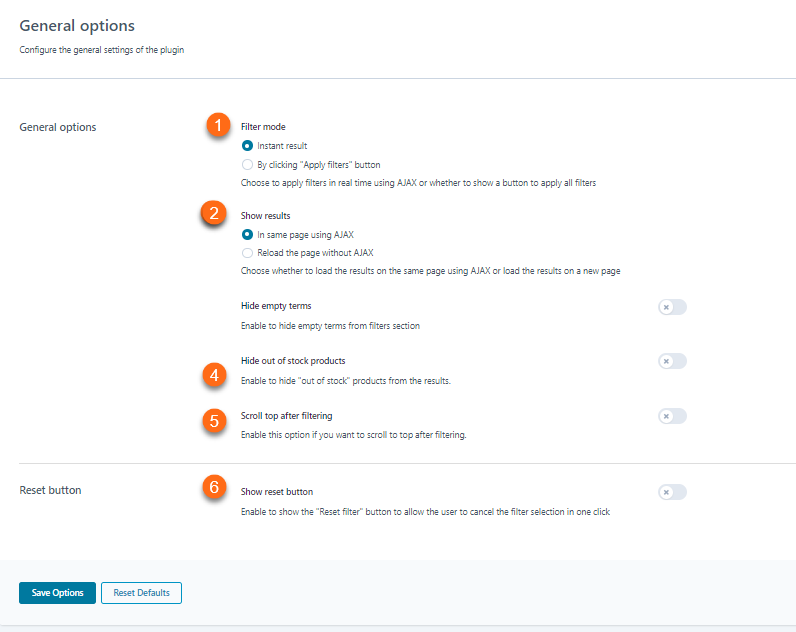
Task: Select "In same page using AJAX"
Action: click(x=247, y=235)
